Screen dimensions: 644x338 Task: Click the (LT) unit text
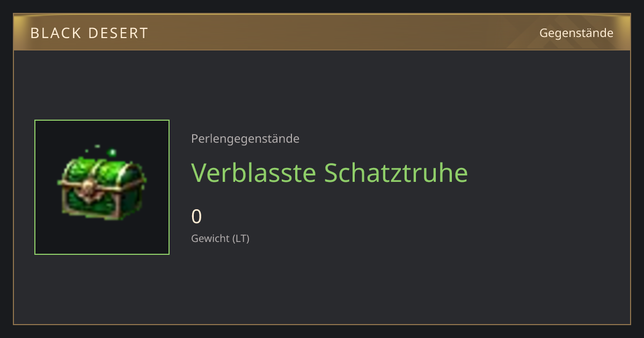point(241,238)
